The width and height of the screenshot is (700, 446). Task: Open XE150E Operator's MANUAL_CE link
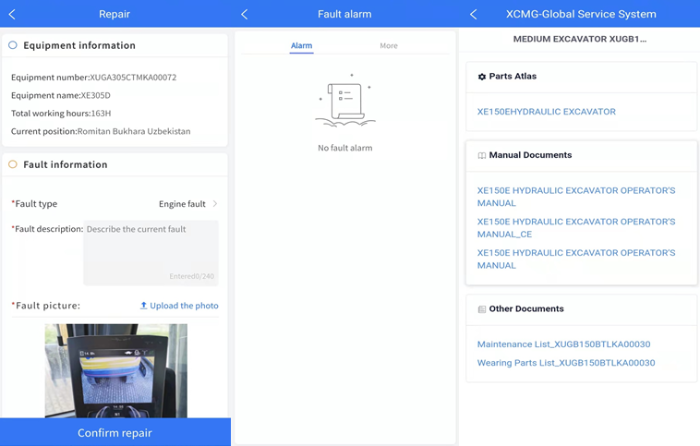576,228
